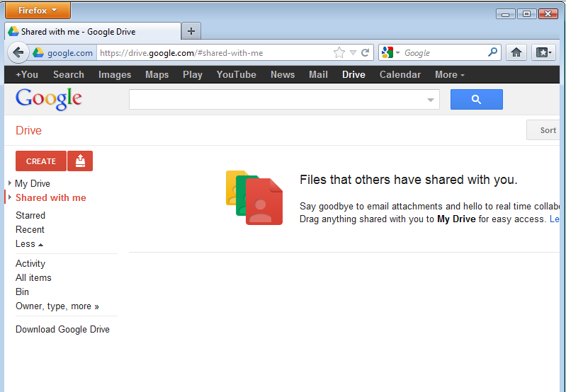
Task: Open Play in the Google bar
Action: 193,74
